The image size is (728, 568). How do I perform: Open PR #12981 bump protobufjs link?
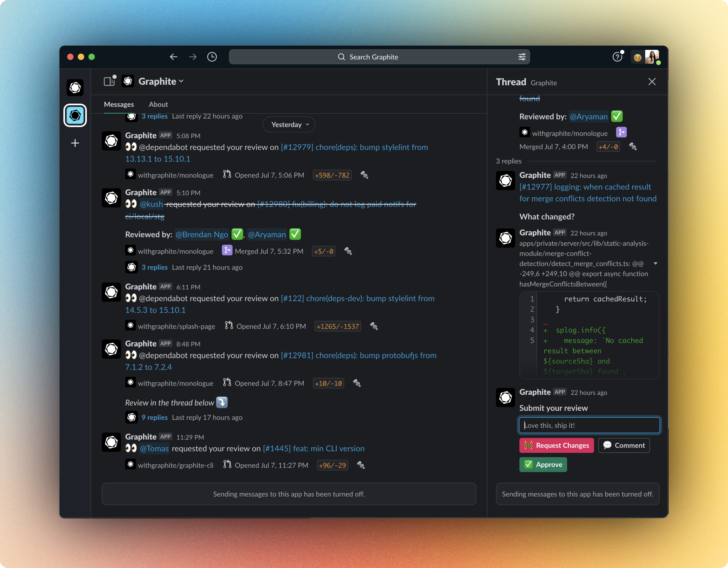(x=358, y=356)
